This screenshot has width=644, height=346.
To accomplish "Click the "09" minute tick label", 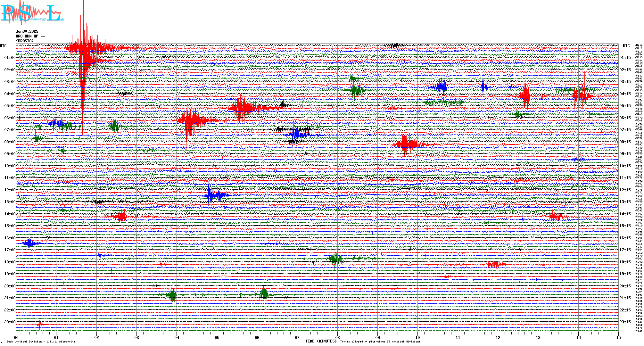I will 378,337.
